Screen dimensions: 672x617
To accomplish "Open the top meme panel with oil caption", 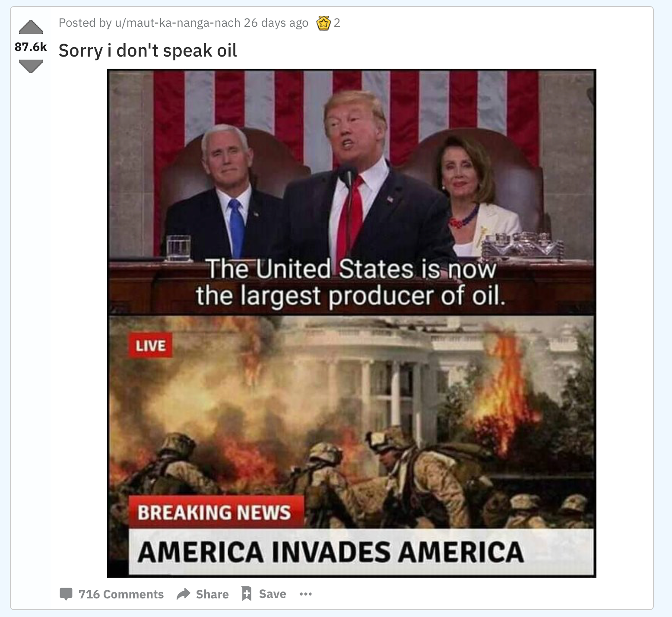I will pyautogui.click(x=352, y=192).
